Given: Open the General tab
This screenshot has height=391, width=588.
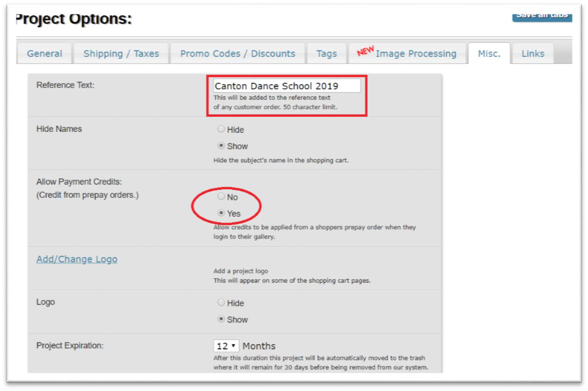Looking at the screenshot, I should pos(44,54).
